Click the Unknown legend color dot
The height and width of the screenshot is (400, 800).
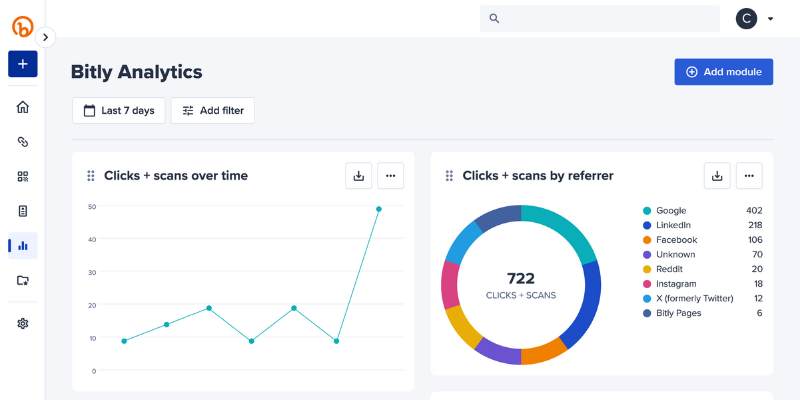click(647, 255)
